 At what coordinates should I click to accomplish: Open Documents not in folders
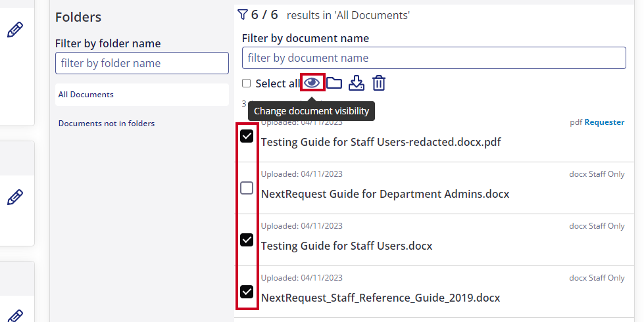point(107,124)
